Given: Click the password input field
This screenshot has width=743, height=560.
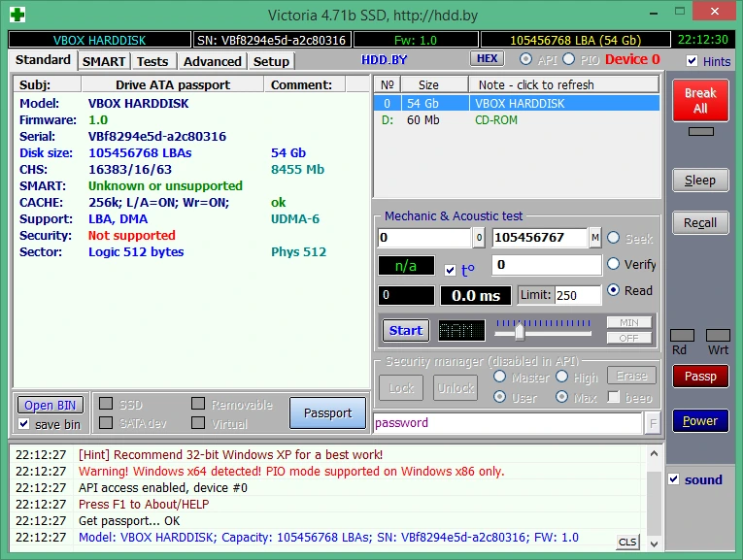Looking at the screenshot, I should 508,423.
